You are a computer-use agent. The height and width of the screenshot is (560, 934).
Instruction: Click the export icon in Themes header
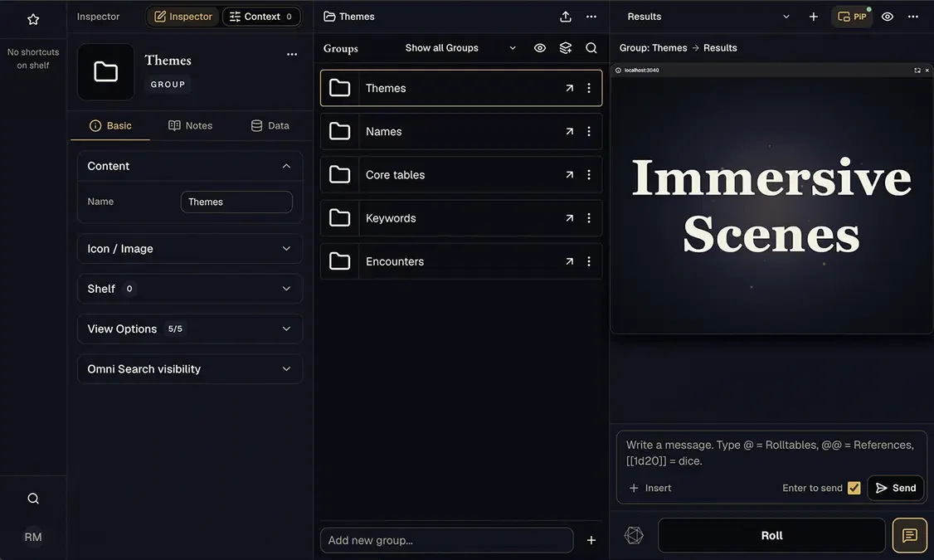point(565,17)
